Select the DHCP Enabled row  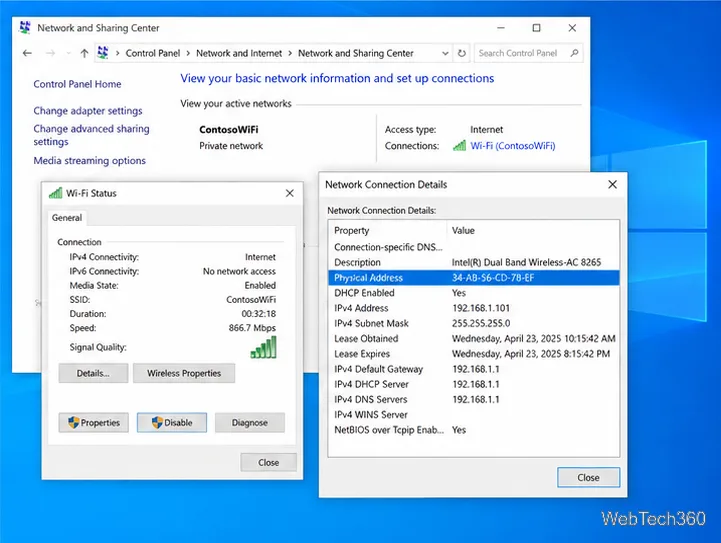tap(474, 293)
